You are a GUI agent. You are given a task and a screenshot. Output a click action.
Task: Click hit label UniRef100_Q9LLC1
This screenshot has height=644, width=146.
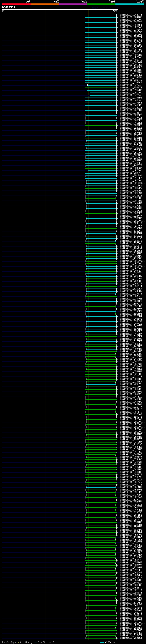coord(131,65)
